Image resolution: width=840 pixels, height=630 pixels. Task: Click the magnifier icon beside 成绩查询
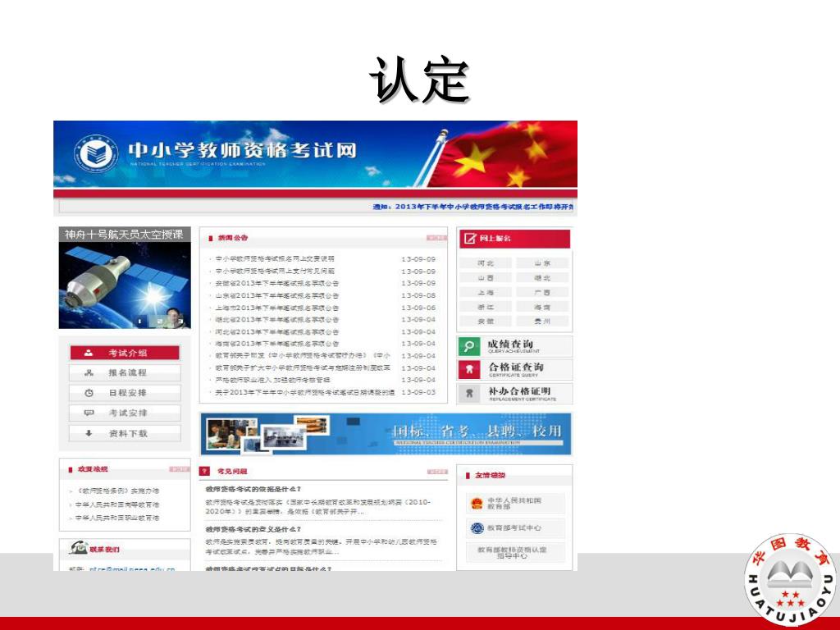468,346
